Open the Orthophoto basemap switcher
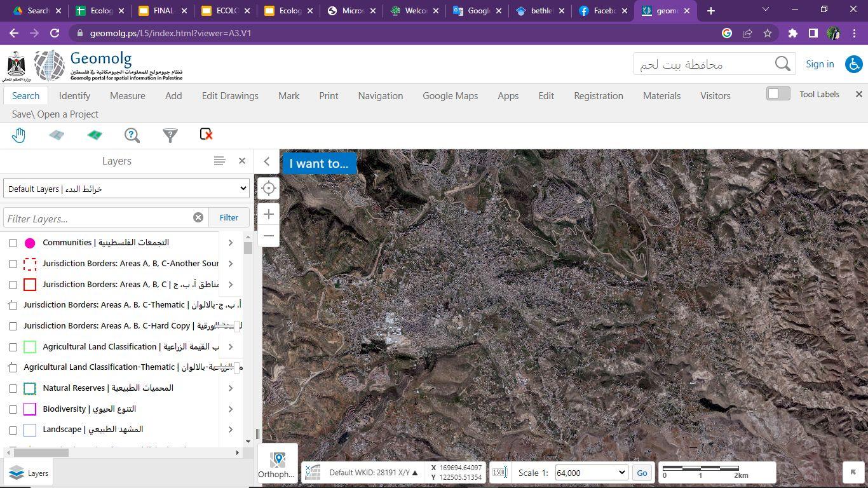Viewport: 868px width, 488px height. [x=277, y=464]
